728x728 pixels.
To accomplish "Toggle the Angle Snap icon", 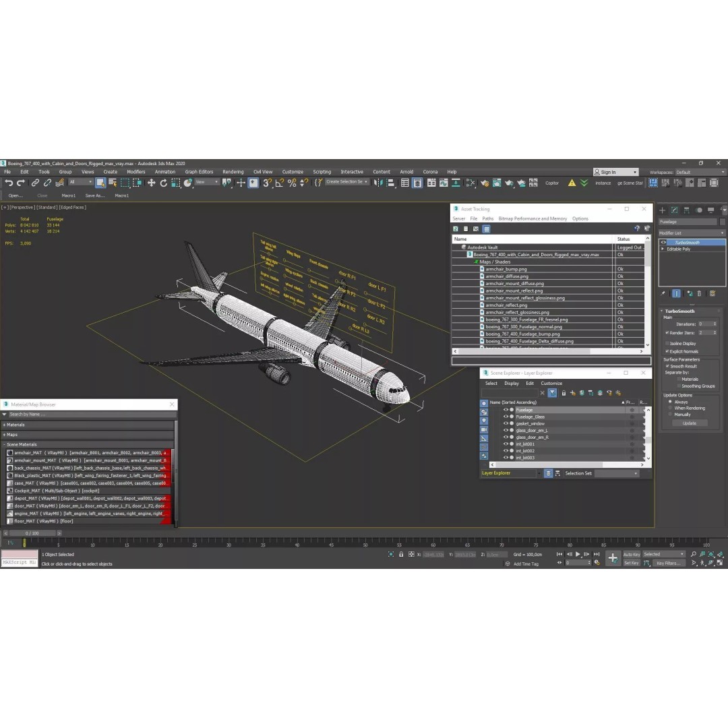I will (280, 183).
